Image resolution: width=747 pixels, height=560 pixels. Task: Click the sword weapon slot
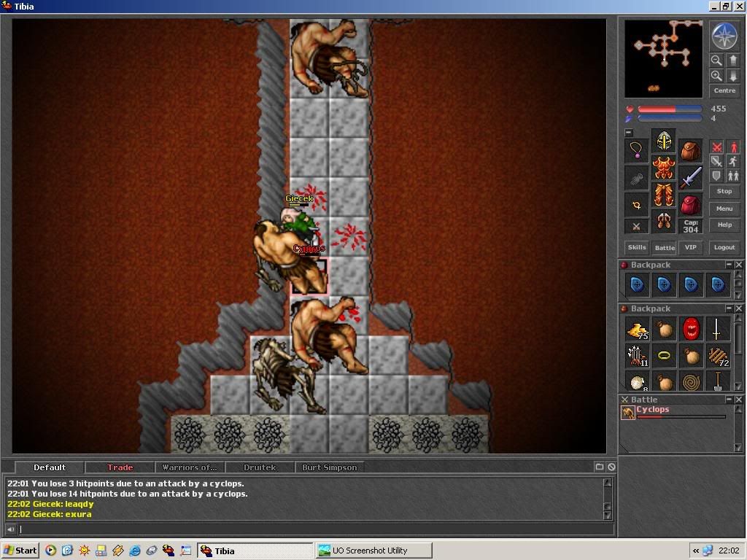[x=690, y=178]
